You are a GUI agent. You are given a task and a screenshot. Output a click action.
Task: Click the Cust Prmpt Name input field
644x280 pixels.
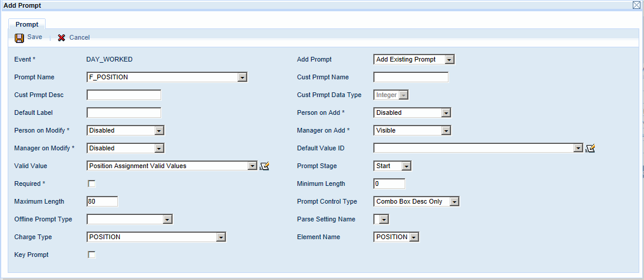[x=411, y=78]
